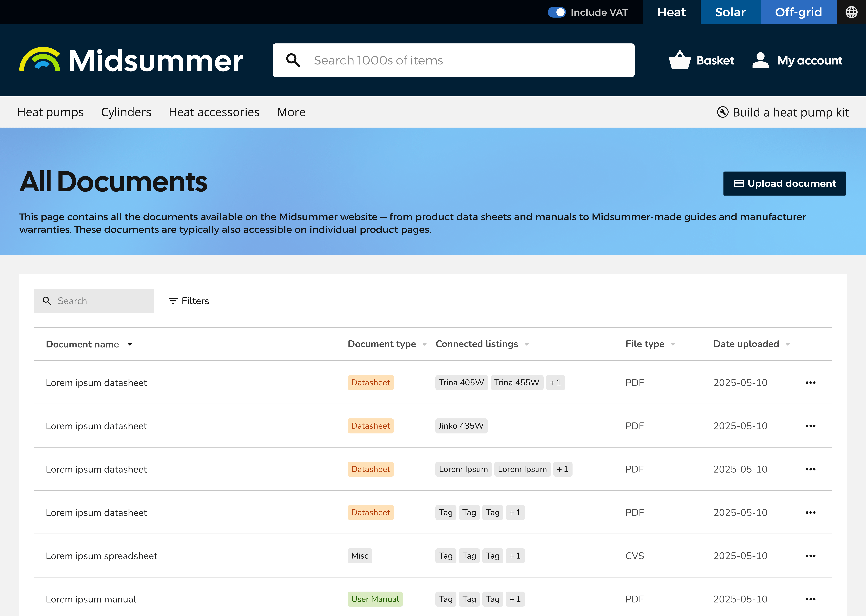Open more options for Jinko 435W row

pos(811,426)
